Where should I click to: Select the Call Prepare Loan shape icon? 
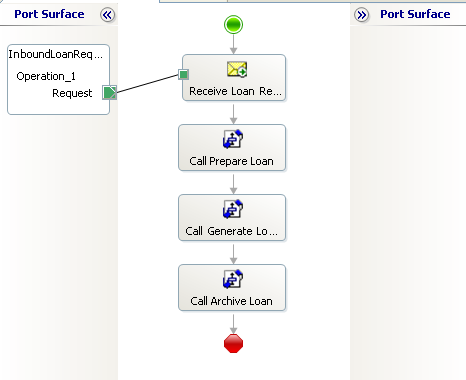233,139
